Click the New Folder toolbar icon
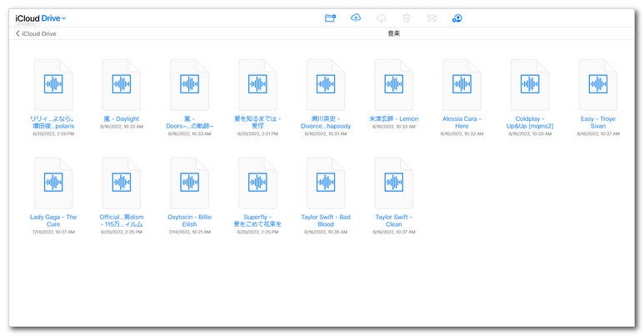The width and height of the screenshot is (644, 336). coord(330,18)
